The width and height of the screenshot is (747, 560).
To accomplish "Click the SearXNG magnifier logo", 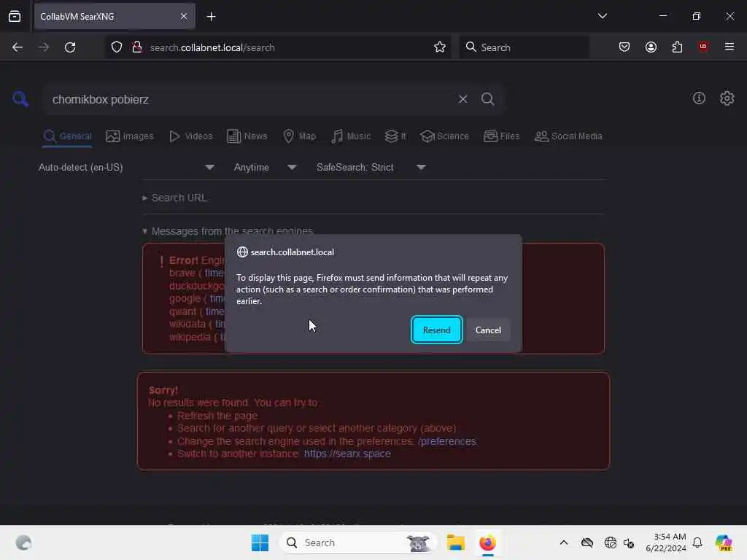I will [20, 99].
